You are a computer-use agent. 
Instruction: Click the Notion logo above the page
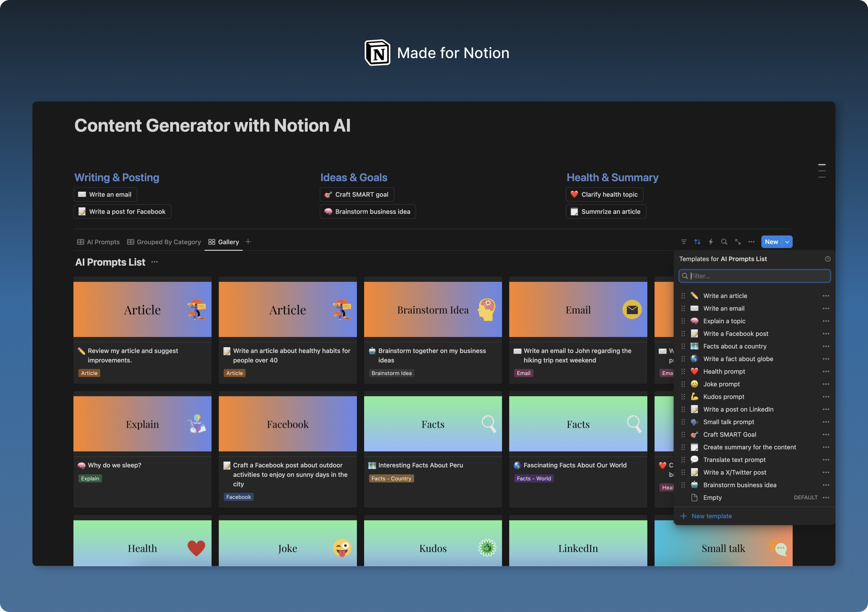pyautogui.click(x=377, y=52)
